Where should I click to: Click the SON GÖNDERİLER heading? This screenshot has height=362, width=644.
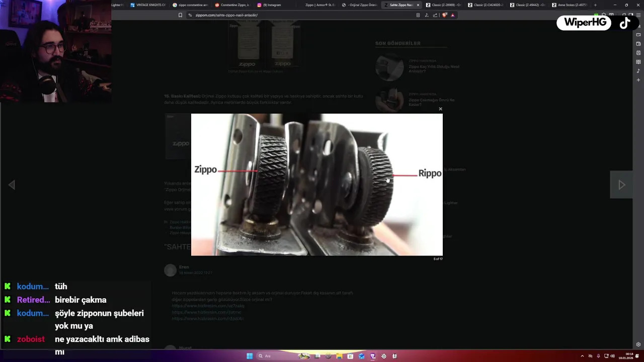(397, 43)
